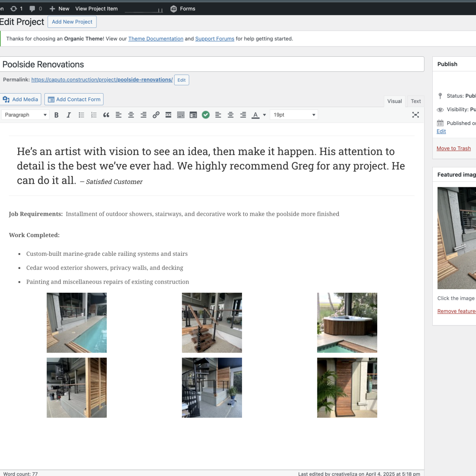Insert a Read More tag
This screenshot has height=476, width=476.
pyautogui.click(x=168, y=115)
